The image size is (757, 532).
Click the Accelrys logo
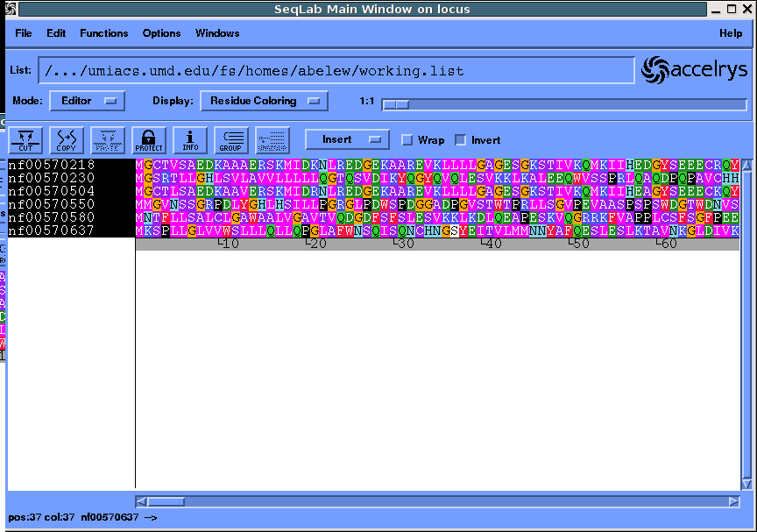click(x=694, y=70)
